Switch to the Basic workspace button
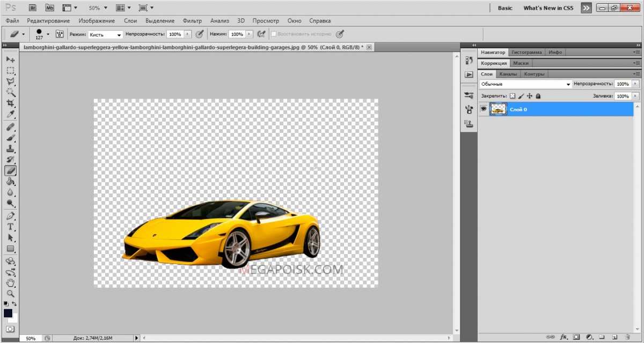Screen dimensions: 644x343 [x=505, y=8]
